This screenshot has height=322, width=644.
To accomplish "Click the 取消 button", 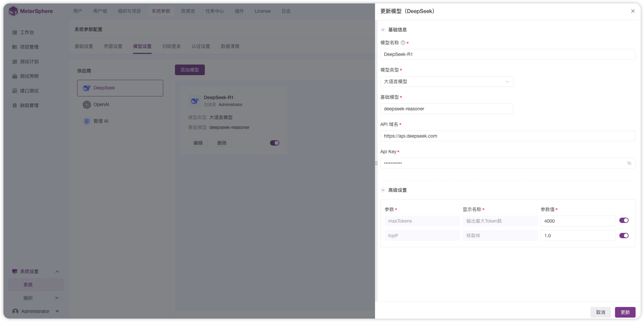I will point(600,312).
